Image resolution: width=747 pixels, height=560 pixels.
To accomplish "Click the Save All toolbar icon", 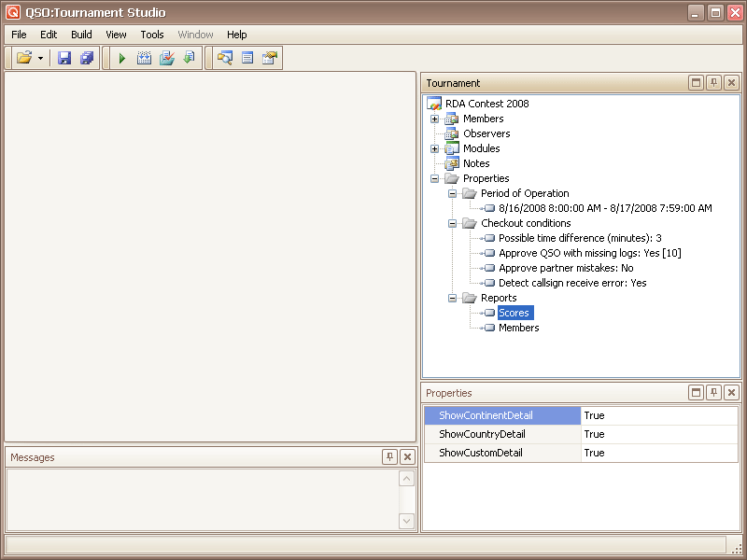I will point(87,58).
